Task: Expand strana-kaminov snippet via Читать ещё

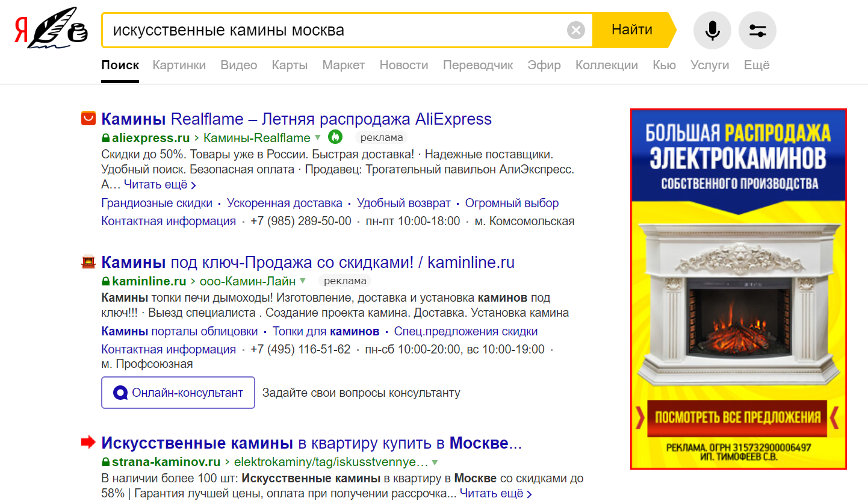Action: tap(497, 494)
